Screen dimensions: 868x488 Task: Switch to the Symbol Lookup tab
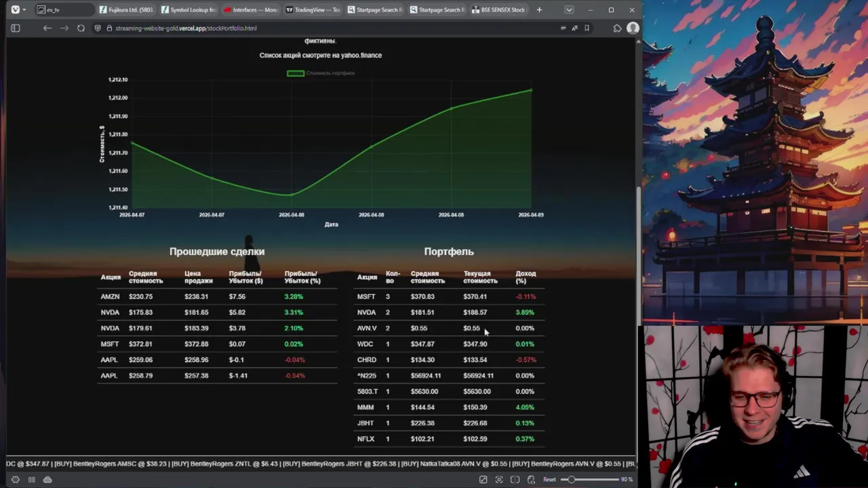(x=188, y=9)
